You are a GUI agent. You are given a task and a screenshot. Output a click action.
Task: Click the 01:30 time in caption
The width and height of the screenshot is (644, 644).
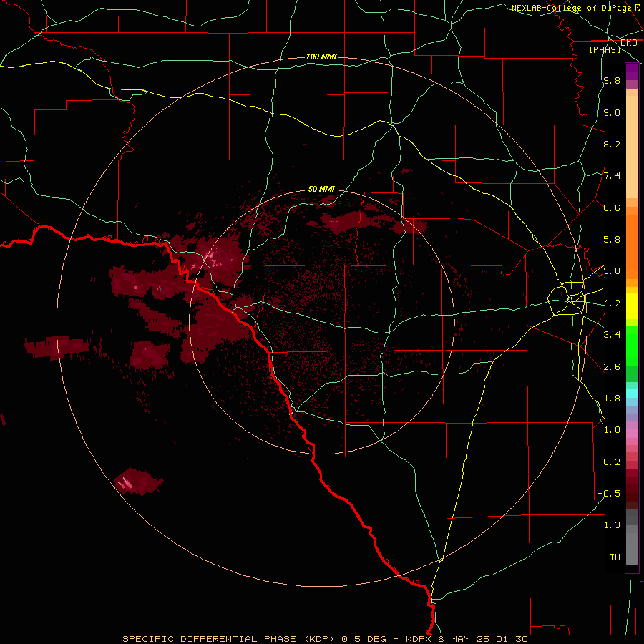(x=512, y=639)
